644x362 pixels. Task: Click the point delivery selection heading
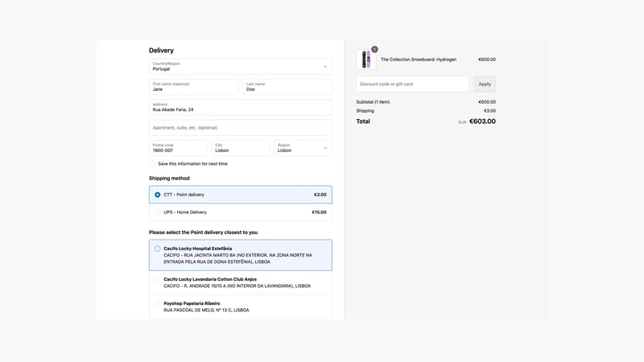point(204,232)
